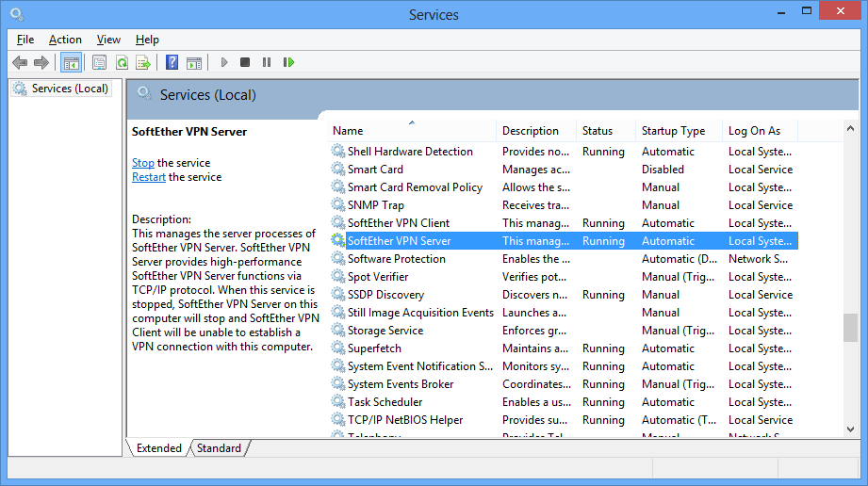Select the Storage Service row

tap(564, 331)
